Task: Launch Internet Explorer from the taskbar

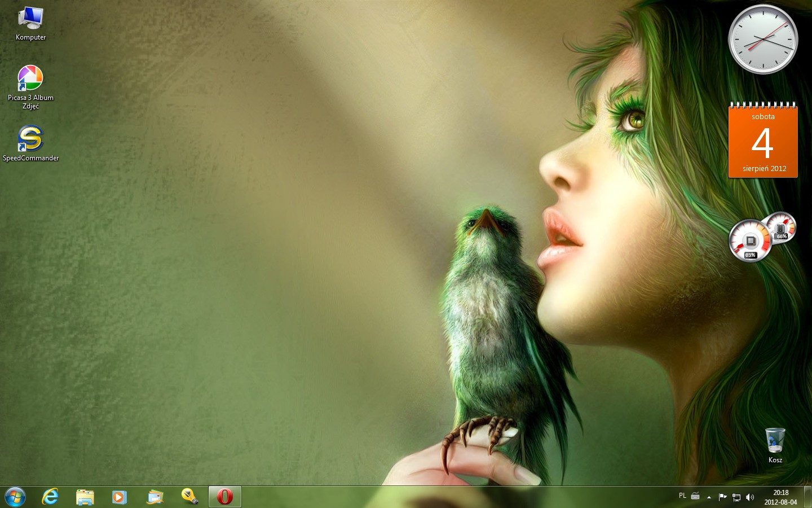Action: [50, 497]
